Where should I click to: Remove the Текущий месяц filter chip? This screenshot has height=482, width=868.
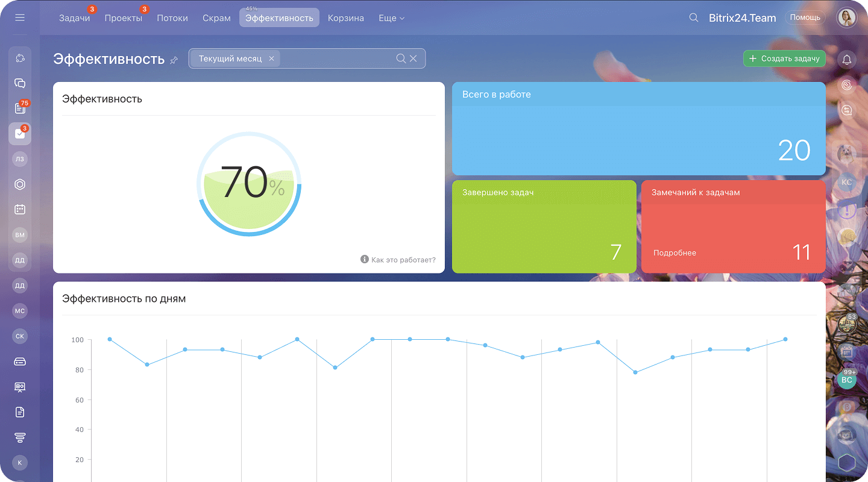pyautogui.click(x=271, y=58)
